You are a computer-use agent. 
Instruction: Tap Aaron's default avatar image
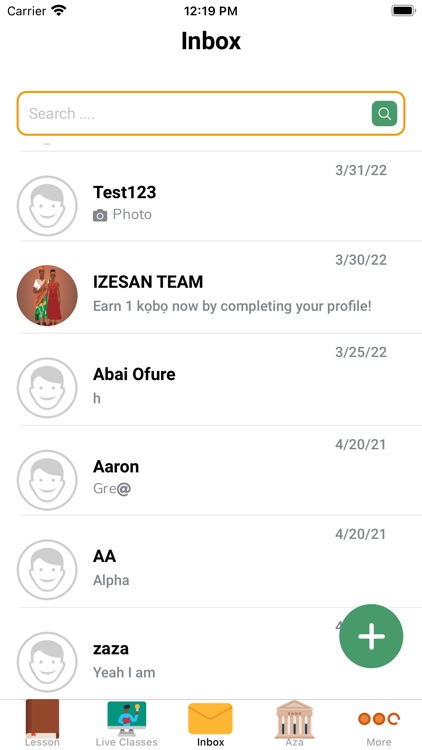(47, 480)
